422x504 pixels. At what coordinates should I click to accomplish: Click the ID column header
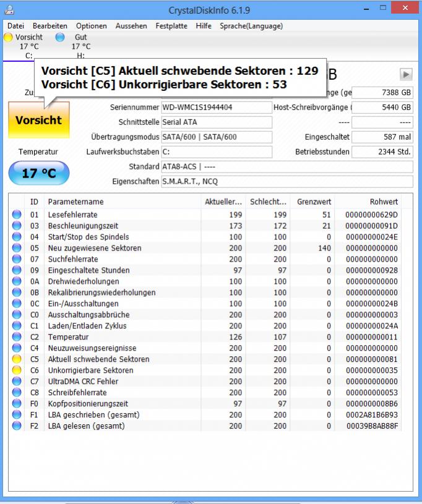(34, 202)
